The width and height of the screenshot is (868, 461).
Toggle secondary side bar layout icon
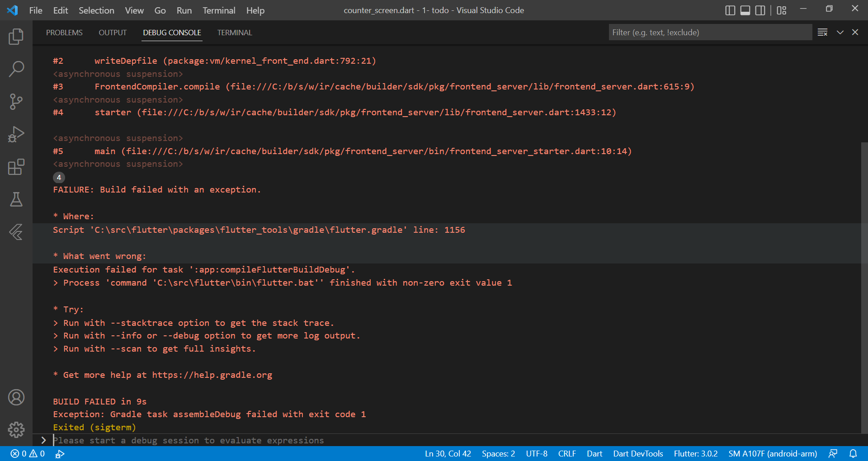760,10
